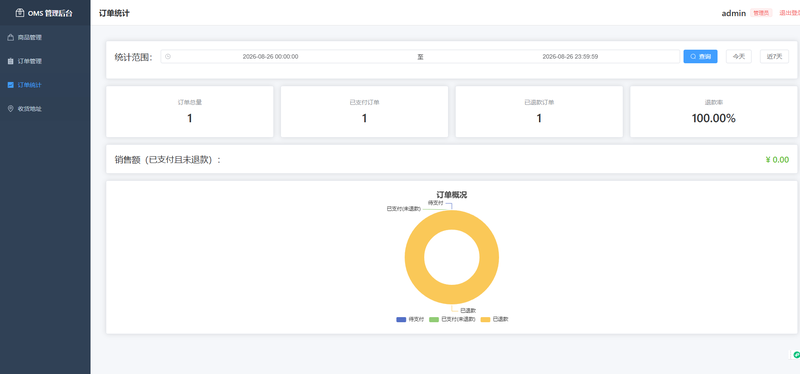The width and height of the screenshot is (800, 374).
Task: Toggle the green 已支付(未退款) legend swatch
Action: [x=434, y=319]
